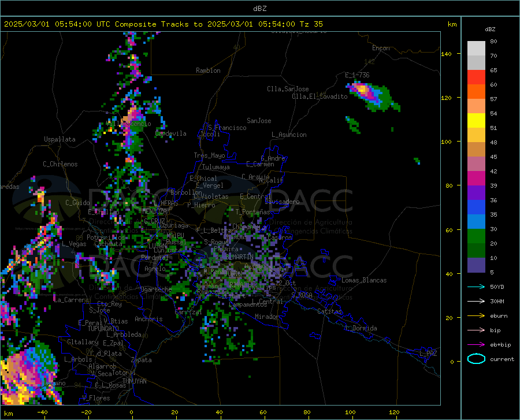Click the Tres_Mayo map label
520x420 pixels.
point(209,155)
